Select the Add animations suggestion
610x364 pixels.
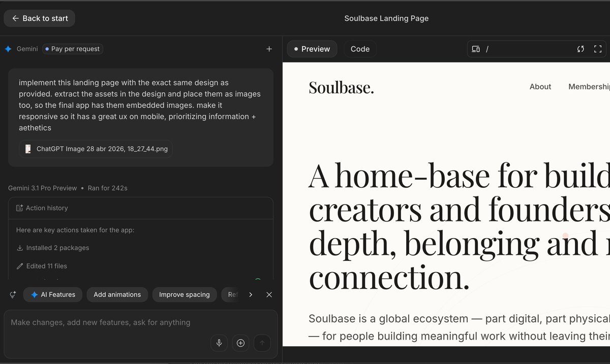(117, 294)
